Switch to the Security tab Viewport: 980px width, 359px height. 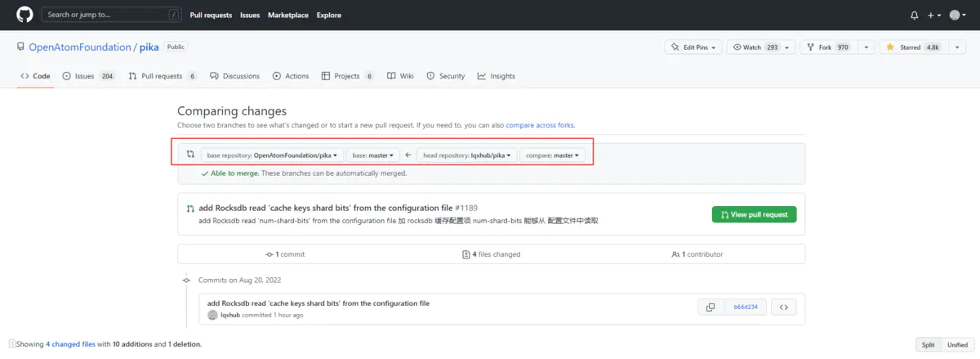click(445, 76)
